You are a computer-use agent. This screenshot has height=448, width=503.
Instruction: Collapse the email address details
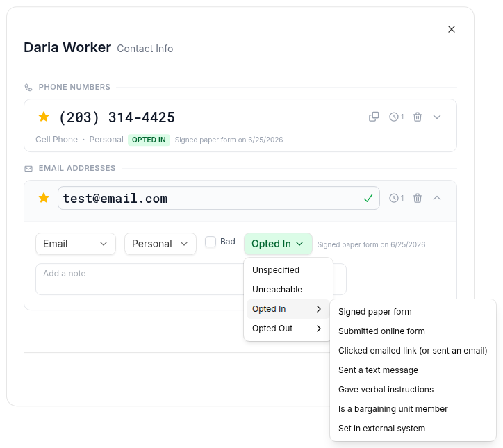tap(437, 198)
